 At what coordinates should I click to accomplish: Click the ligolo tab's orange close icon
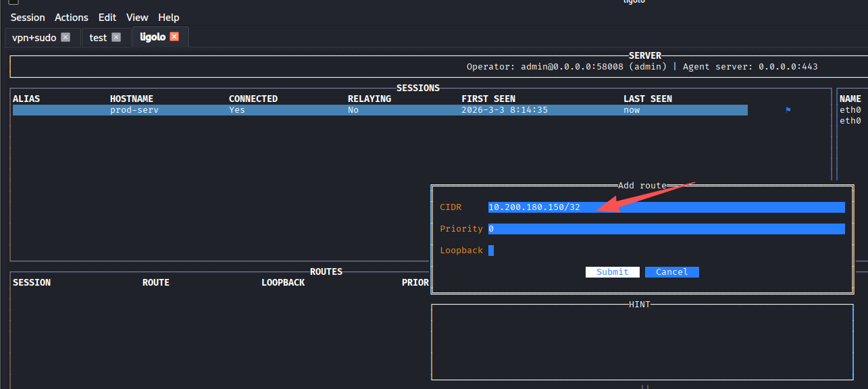pos(174,37)
